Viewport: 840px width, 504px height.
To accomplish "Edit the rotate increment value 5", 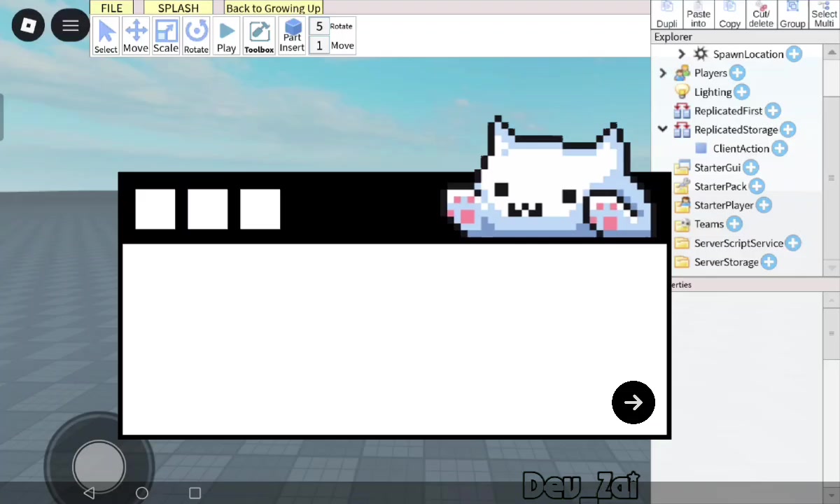I will tap(319, 27).
